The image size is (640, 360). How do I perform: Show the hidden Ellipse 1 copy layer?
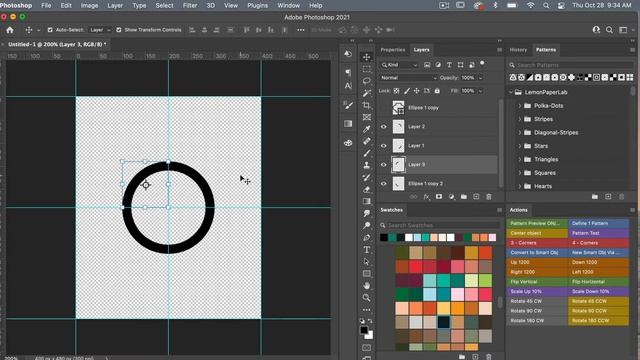coord(384,108)
